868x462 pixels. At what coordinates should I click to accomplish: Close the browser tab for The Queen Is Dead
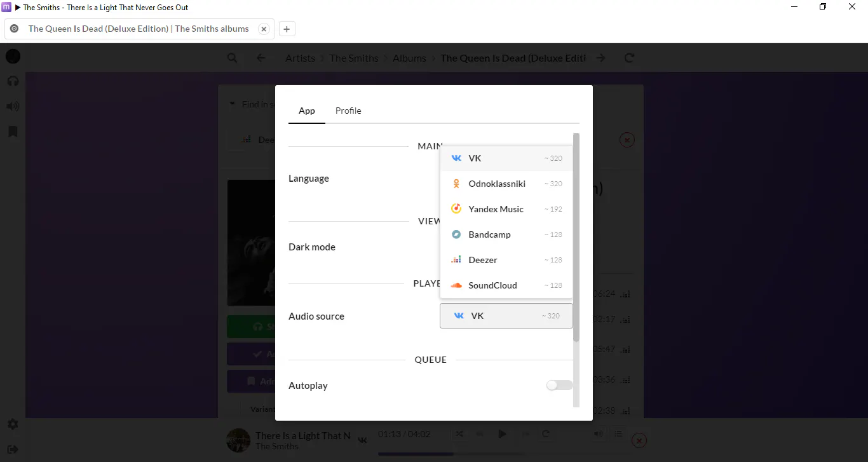[264, 29]
